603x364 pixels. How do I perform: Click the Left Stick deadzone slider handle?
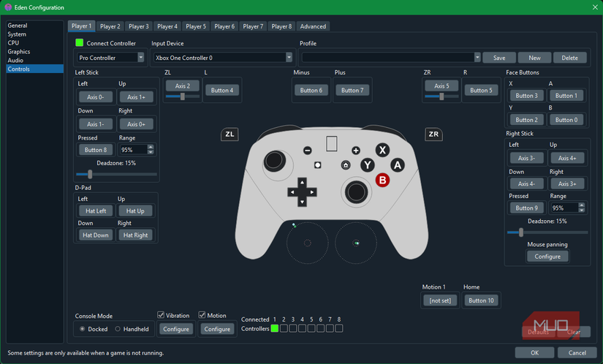click(x=90, y=174)
